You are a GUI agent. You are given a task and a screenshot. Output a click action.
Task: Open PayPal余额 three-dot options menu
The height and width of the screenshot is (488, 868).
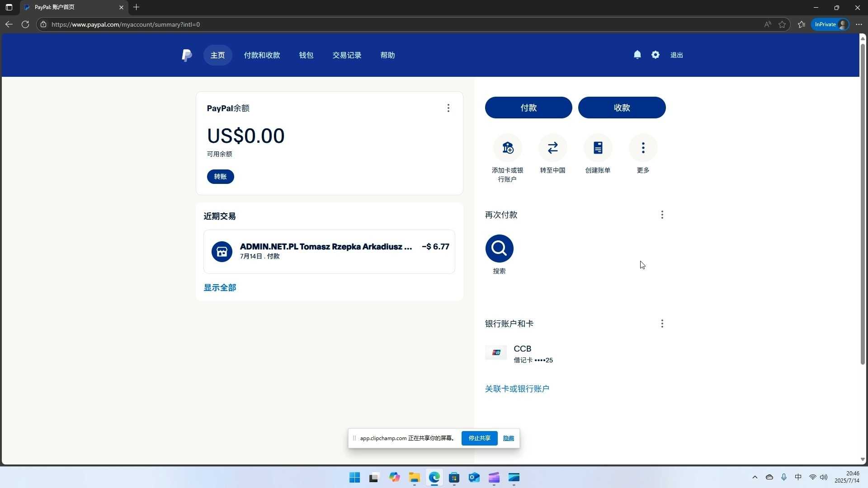click(448, 108)
